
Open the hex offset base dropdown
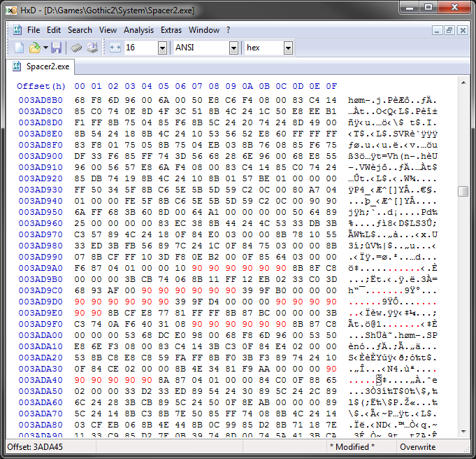[288, 48]
